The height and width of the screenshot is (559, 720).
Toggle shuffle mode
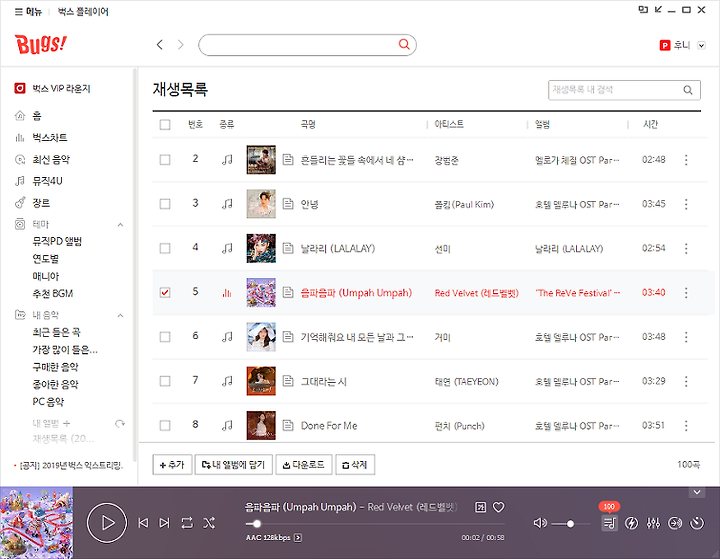tap(209, 523)
